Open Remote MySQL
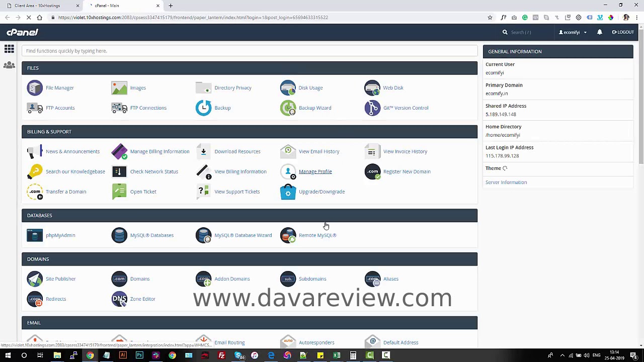This screenshot has height=362, width=644. [x=317, y=235]
